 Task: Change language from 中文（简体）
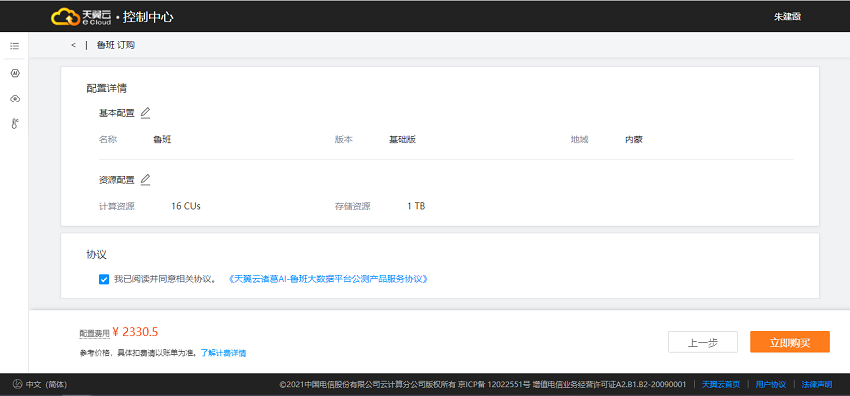[x=47, y=385]
